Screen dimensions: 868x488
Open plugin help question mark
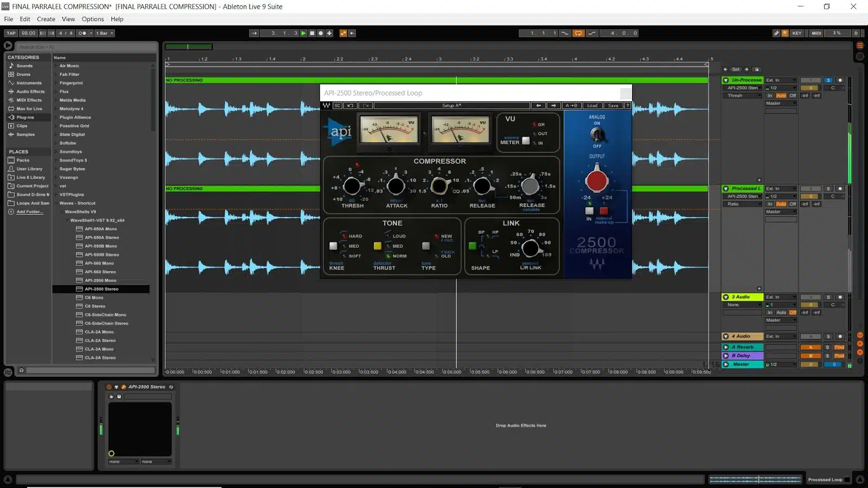[628, 106]
